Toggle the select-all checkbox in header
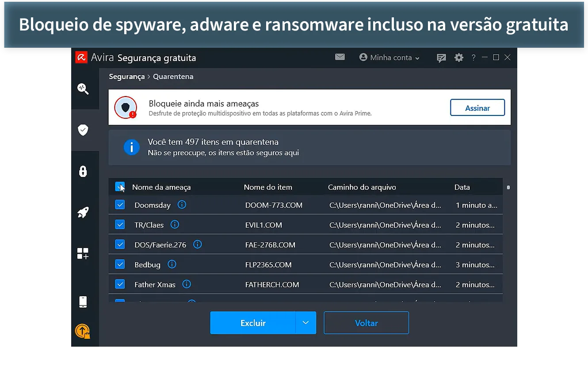The image size is (588, 367). [x=120, y=187]
